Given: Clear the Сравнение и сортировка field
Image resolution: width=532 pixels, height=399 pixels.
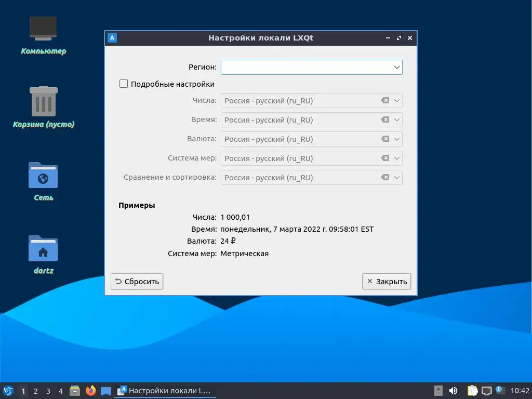Looking at the screenshot, I should click(385, 178).
